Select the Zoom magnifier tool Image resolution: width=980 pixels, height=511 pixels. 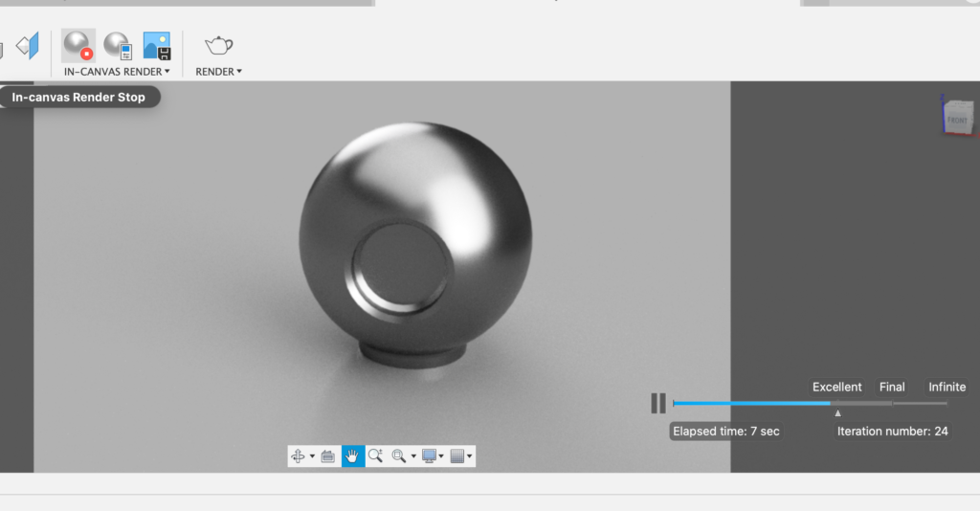(375, 456)
